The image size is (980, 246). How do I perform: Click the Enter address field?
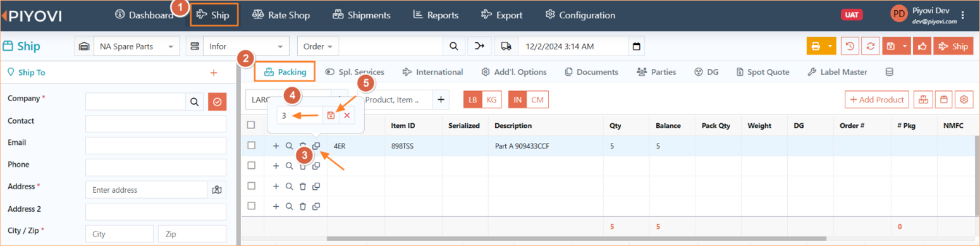[x=147, y=190]
